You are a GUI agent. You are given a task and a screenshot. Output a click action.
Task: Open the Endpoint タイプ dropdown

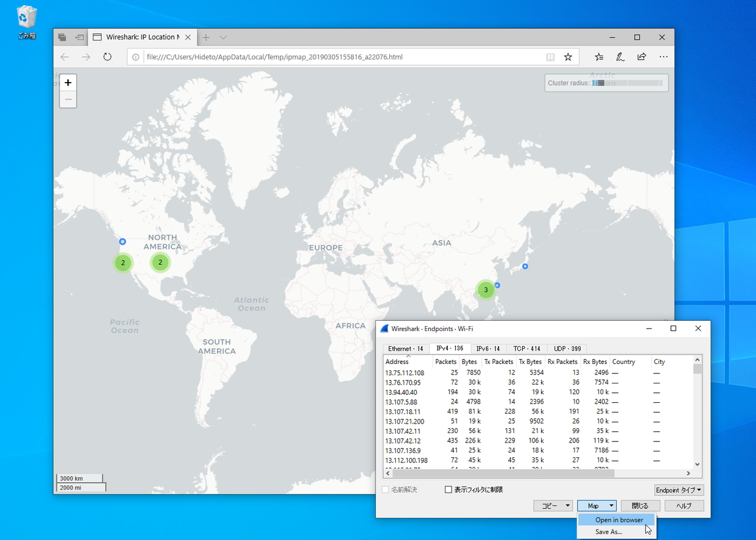679,490
